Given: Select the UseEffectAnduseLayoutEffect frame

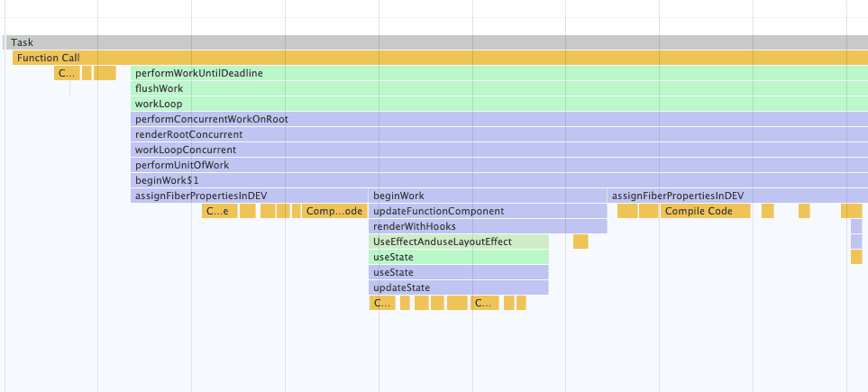Looking at the screenshot, I should tap(459, 242).
